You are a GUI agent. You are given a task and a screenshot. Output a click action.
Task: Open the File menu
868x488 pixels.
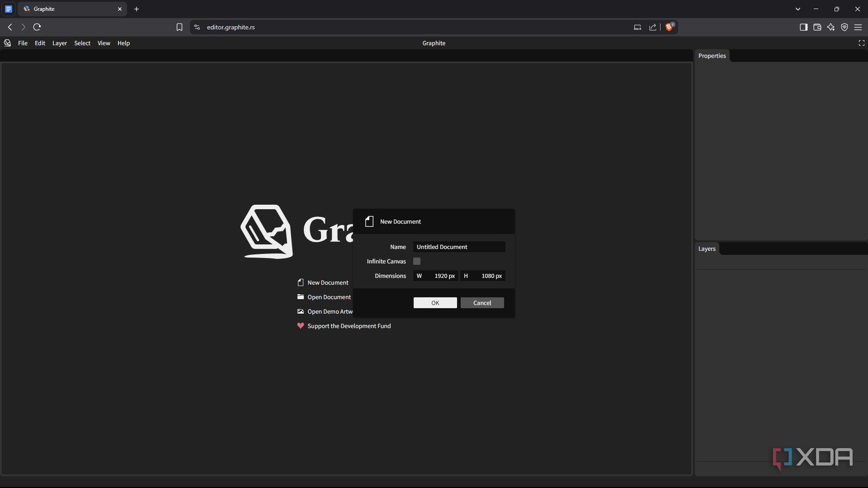click(23, 43)
